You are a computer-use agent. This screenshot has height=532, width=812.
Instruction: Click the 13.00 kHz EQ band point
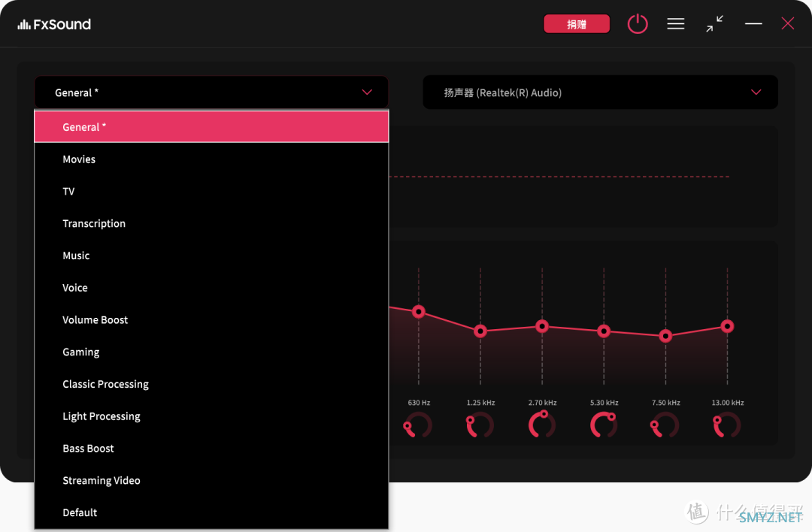click(x=727, y=326)
